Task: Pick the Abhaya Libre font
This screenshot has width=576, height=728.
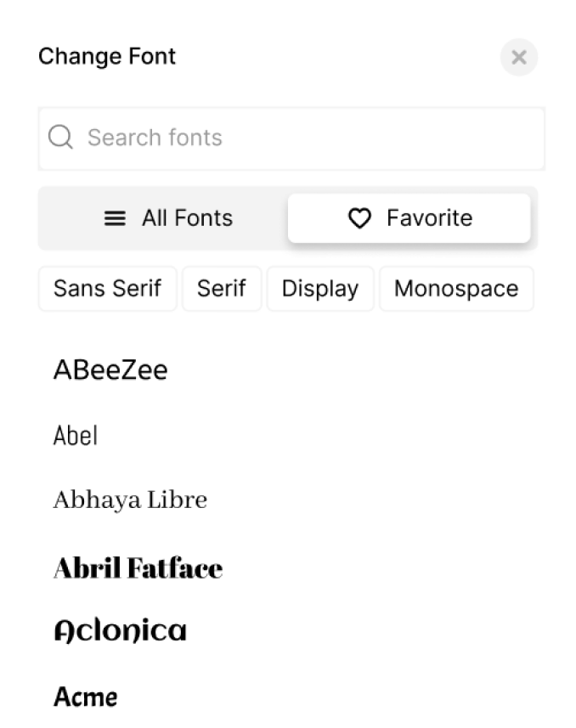Action: (130, 499)
